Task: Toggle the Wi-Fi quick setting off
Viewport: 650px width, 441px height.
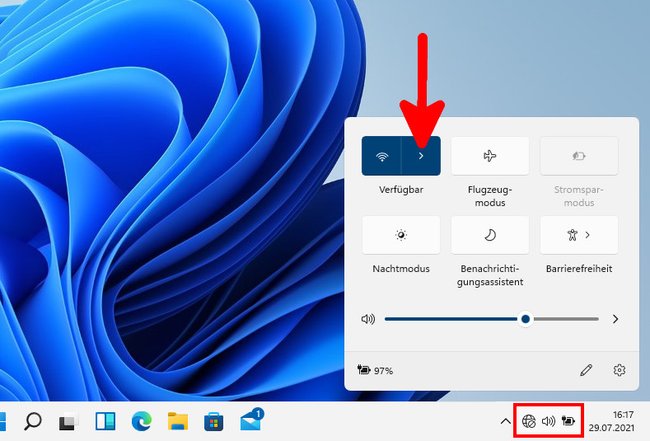Action: (381, 156)
